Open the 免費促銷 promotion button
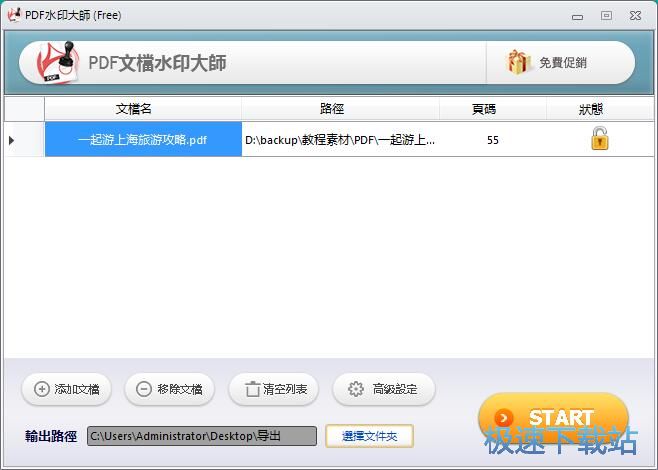This screenshot has width=658, height=470. 560,63
